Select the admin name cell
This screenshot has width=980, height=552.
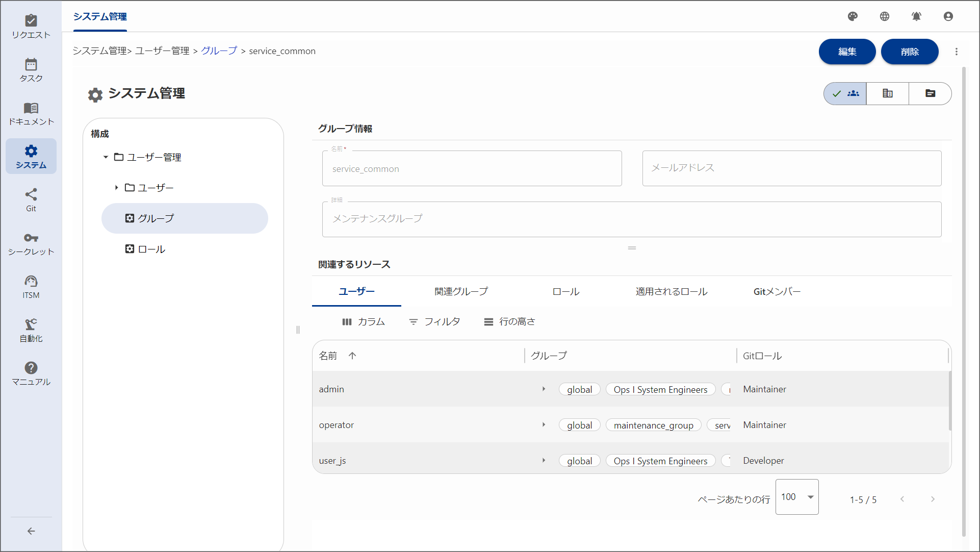[x=418, y=389]
